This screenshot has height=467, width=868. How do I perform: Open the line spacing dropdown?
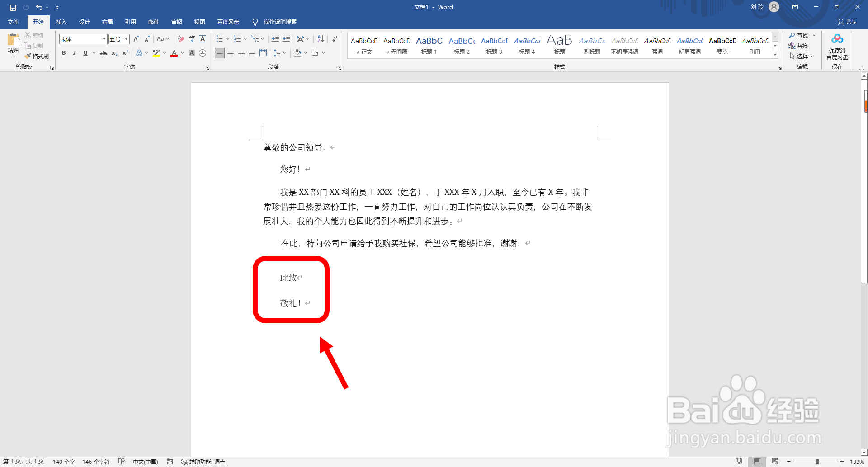[x=279, y=53]
